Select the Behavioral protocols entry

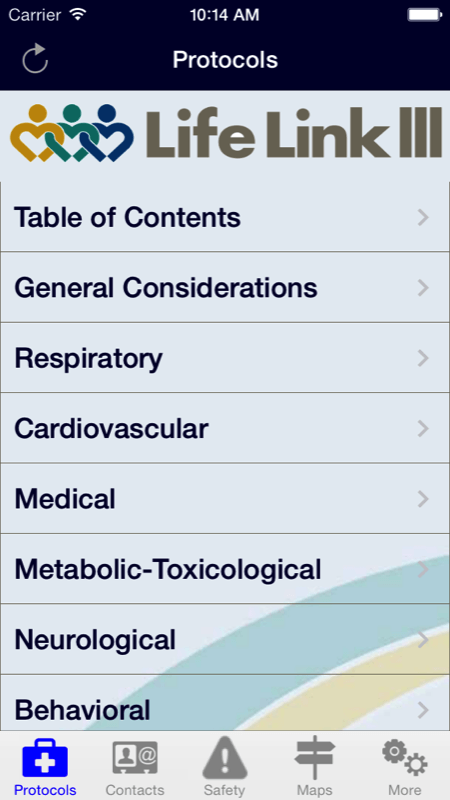(225, 703)
